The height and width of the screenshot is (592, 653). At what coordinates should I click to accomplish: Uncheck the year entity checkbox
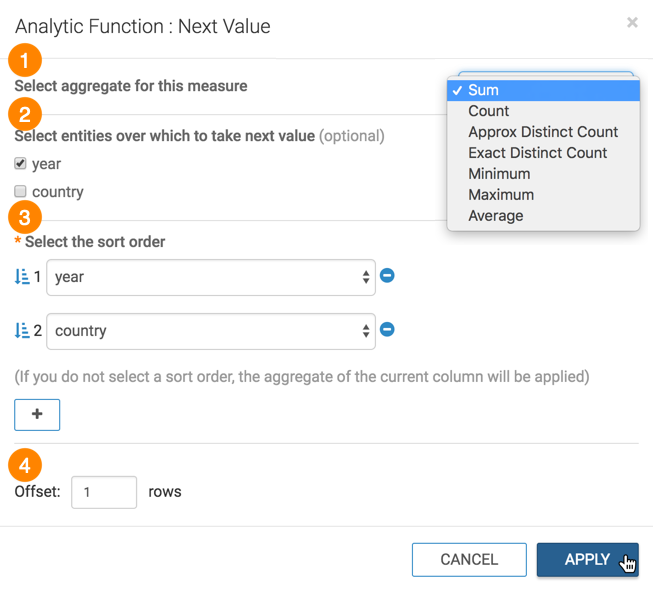[20, 164]
